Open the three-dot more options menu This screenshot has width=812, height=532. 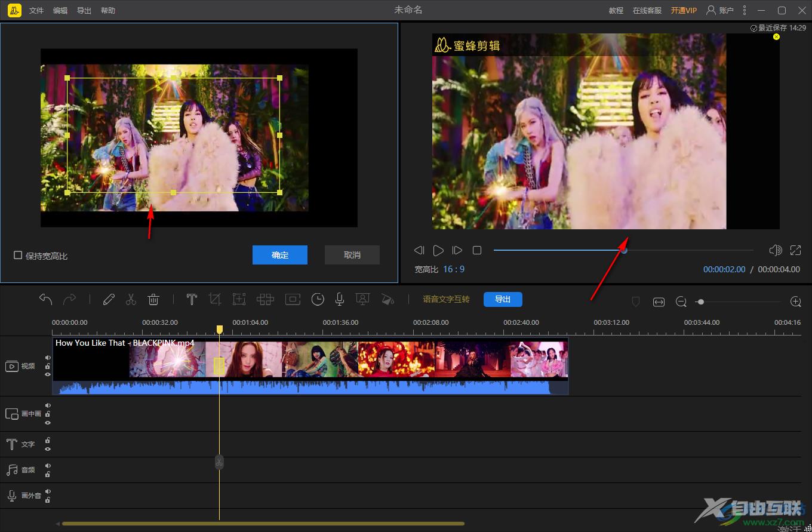744,10
